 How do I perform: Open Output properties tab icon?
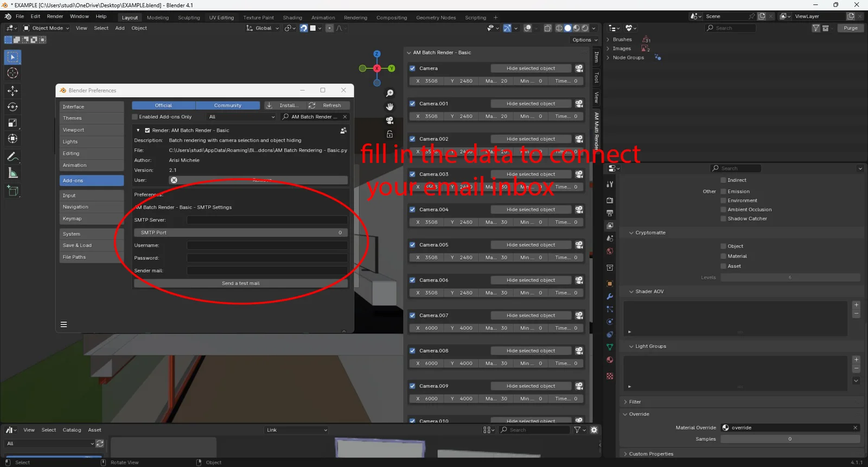[x=610, y=213]
